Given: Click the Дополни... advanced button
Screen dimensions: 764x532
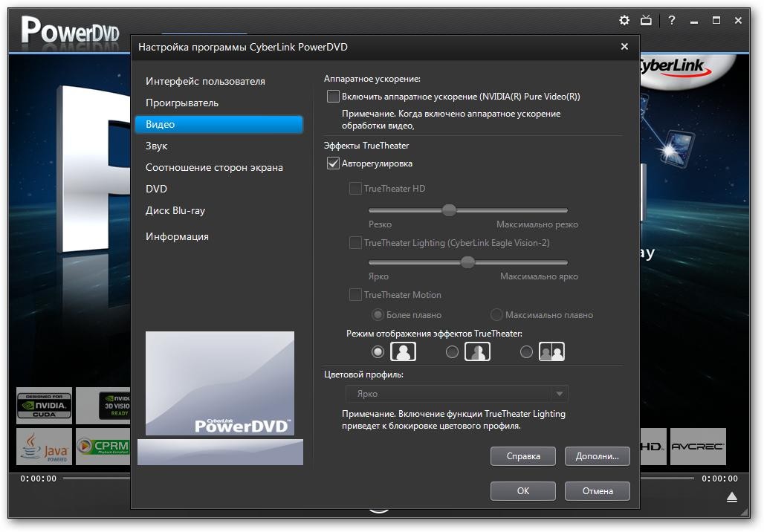Looking at the screenshot, I should coord(598,456).
